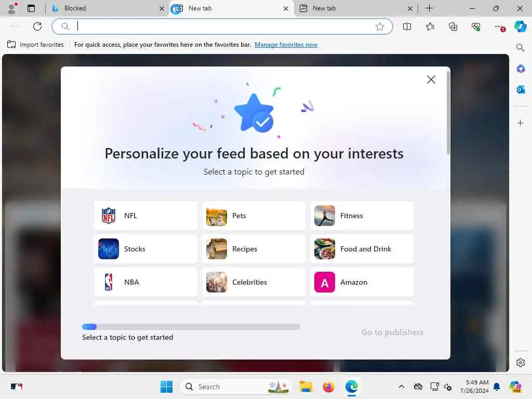532x399 pixels.
Task: Click the notification bell icon
Action: 497,387
